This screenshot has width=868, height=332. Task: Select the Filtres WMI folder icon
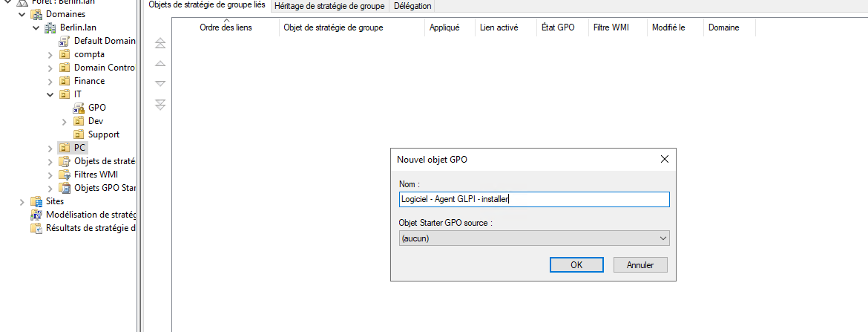(x=65, y=175)
